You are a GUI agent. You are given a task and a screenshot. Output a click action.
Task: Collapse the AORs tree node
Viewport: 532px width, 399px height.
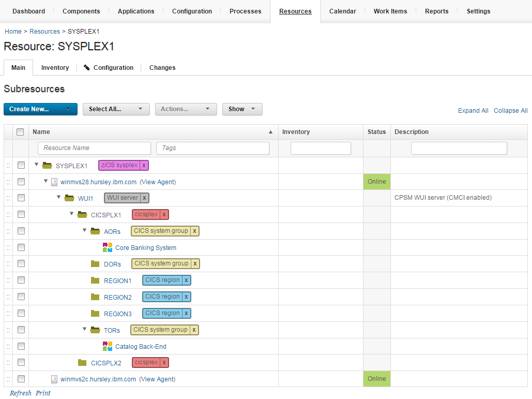(x=85, y=231)
